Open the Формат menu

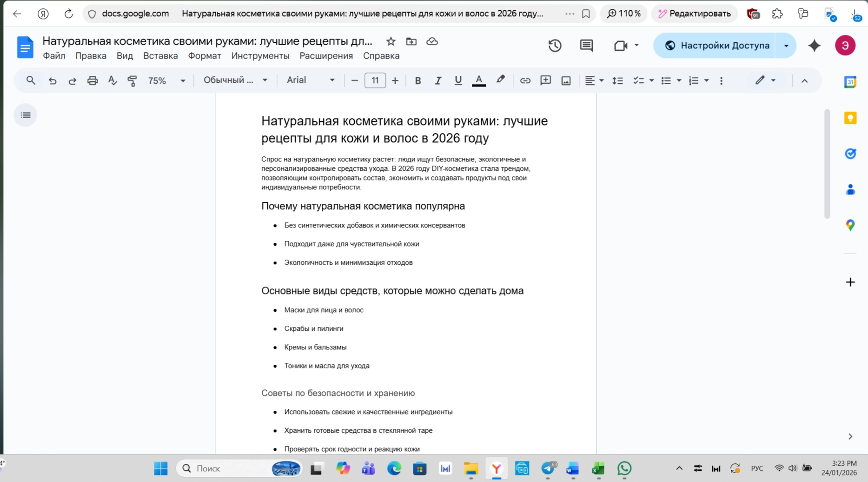click(204, 56)
